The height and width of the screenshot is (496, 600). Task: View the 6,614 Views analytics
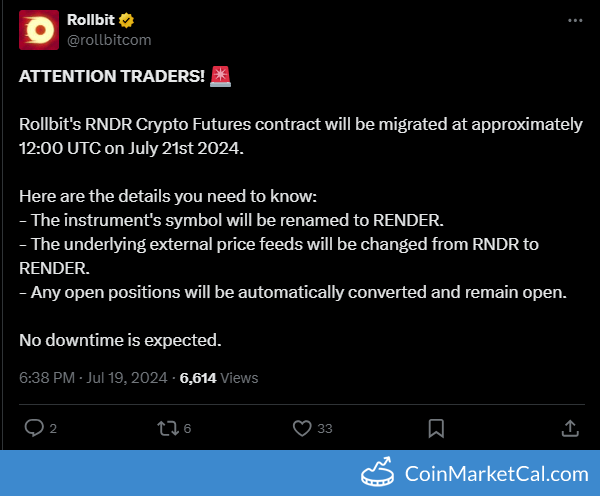point(218,378)
